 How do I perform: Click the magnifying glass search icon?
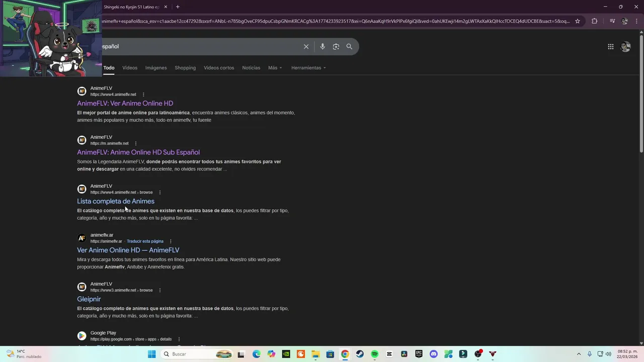click(x=349, y=46)
